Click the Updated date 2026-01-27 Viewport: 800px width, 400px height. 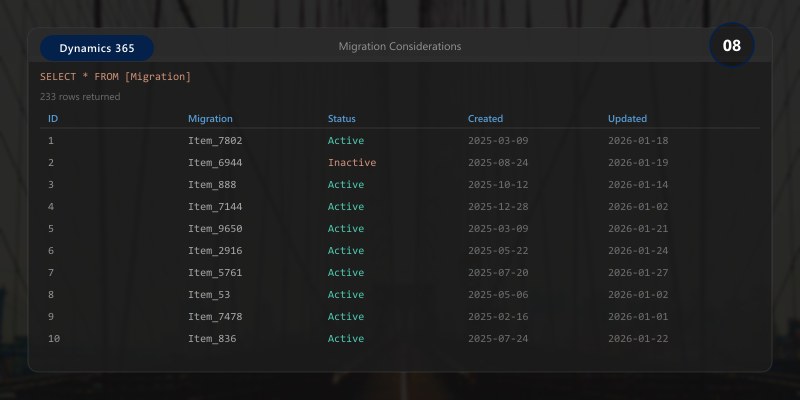tap(638, 272)
